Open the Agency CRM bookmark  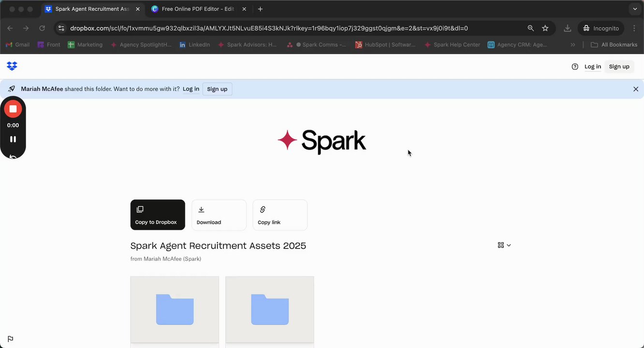coord(517,44)
